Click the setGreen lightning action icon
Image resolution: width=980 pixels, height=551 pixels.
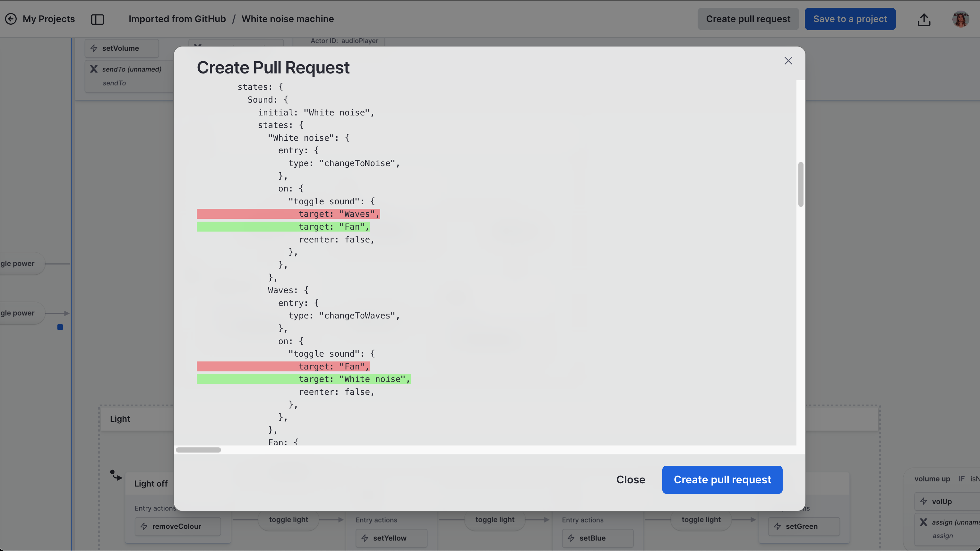click(x=778, y=526)
